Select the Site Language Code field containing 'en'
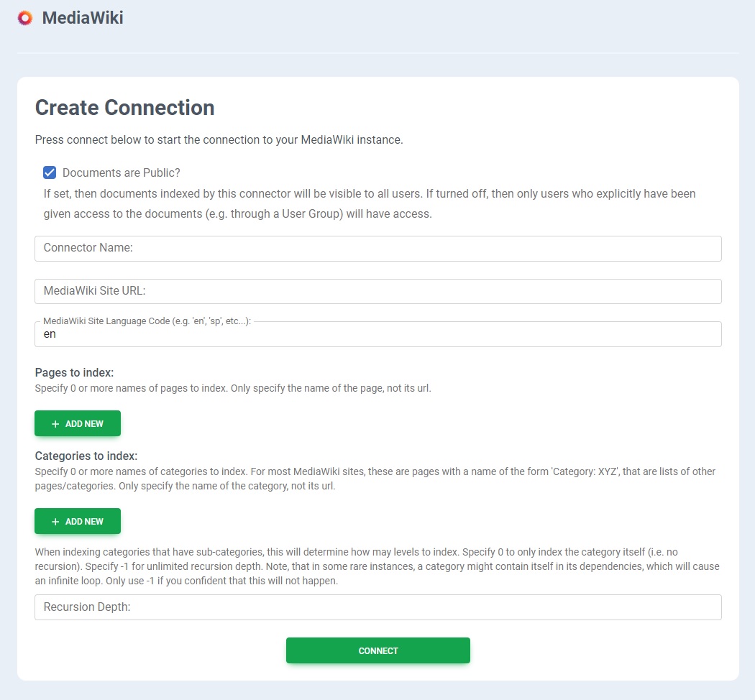 pyautogui.click(x=377, y=335)
